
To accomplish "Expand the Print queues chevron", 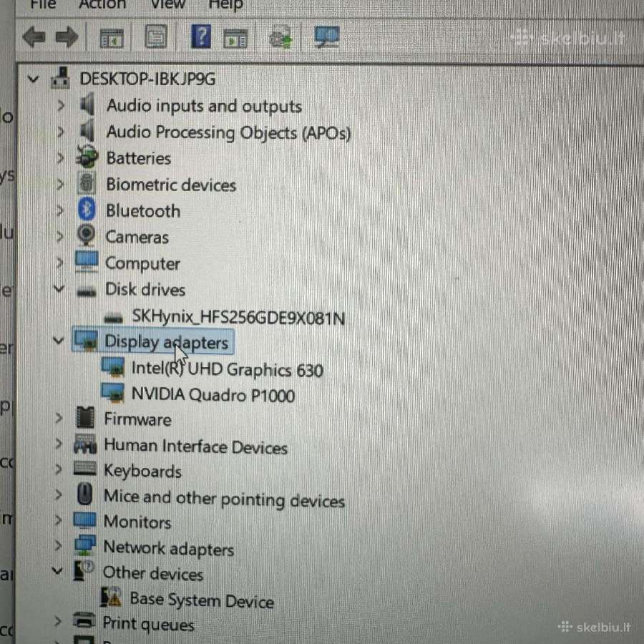I will (57, 621).
